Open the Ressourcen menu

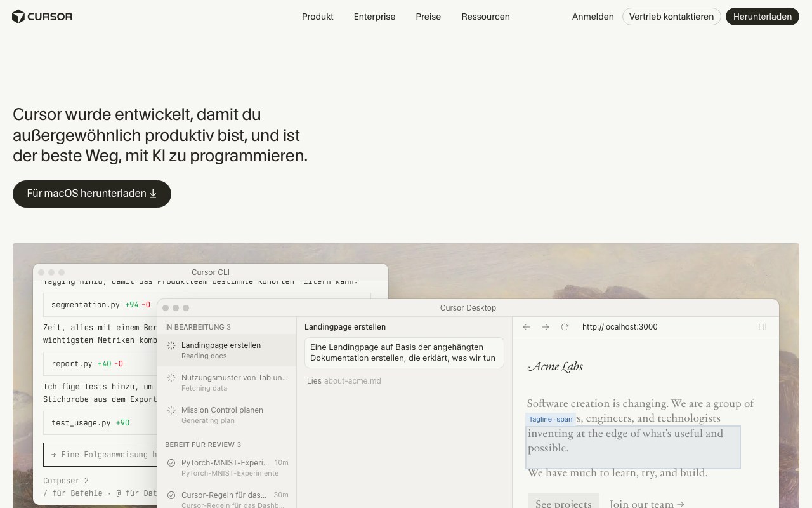pyautogui.click(x=485, y=17)
